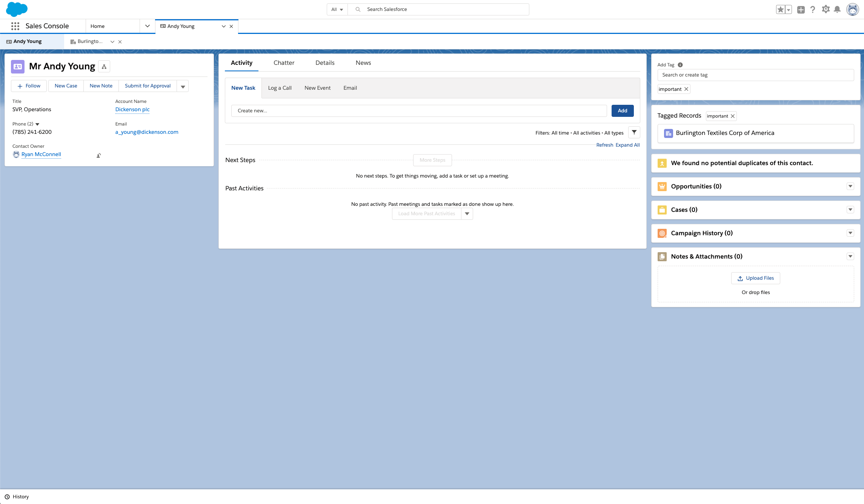
Task: Click the Salesforce cloud logo
Action: [17, 9]
